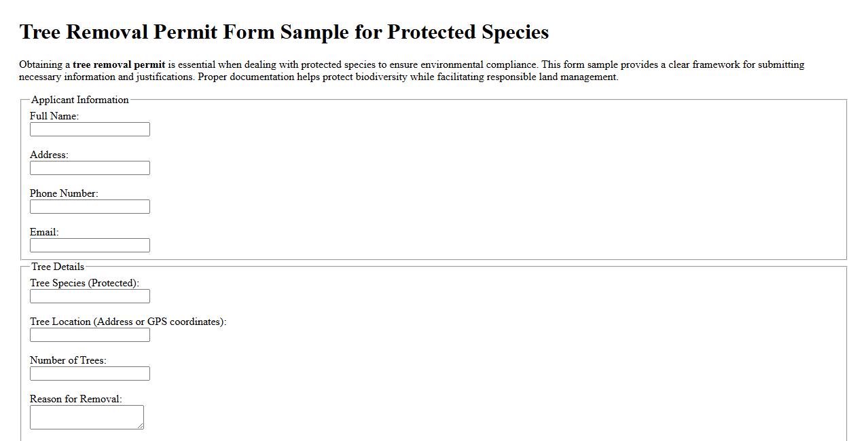Click inside the Reason for Removal textarea
The width and height of the screenshot is (868, 441).
pos(87,416)
